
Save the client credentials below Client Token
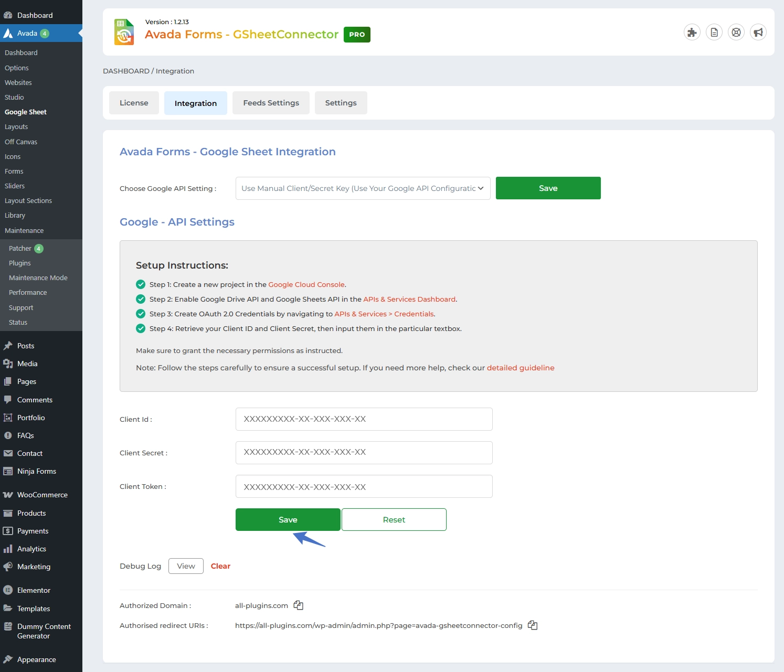point(288,520)
